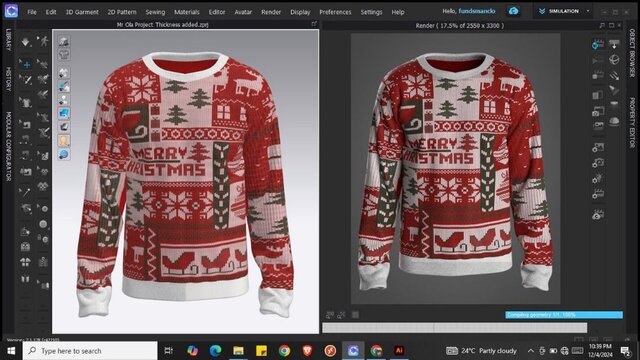Screen dimensions: 640x360
Task: Select the Simulate down-arrow tool
Action: (x=25, y=42)
